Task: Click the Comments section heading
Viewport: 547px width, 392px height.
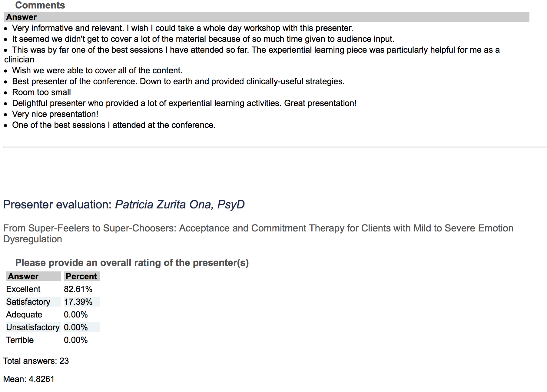Action: click(40, 5)
